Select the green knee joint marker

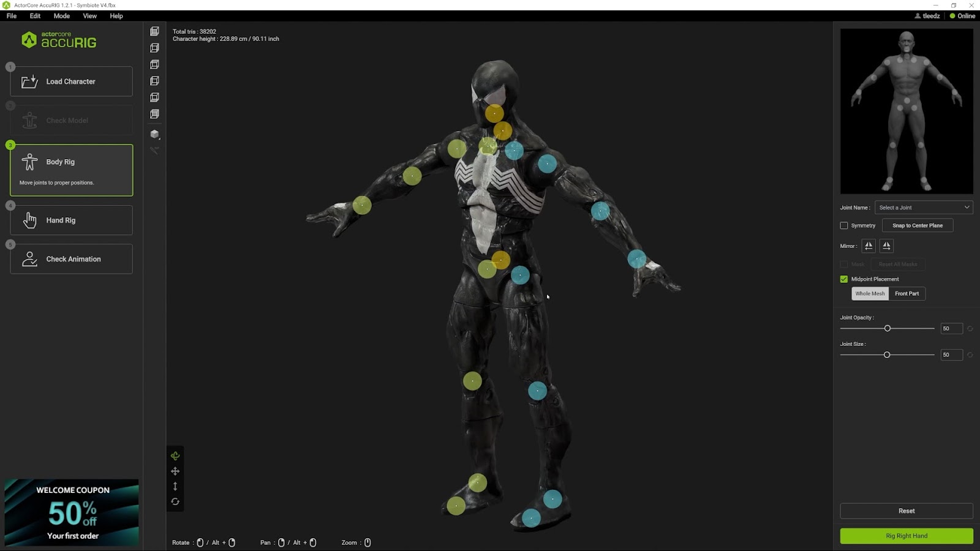click(472, 381)
